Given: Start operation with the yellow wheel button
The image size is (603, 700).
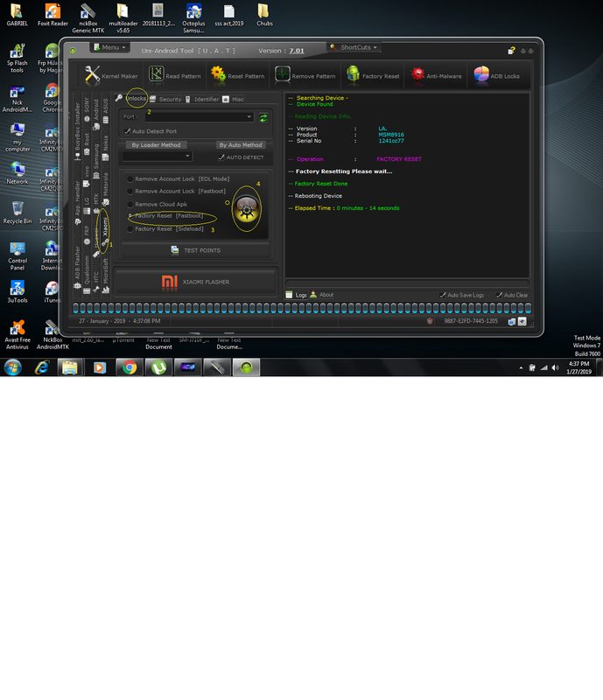Looking at the screenshot, I should tap(246, 209).
